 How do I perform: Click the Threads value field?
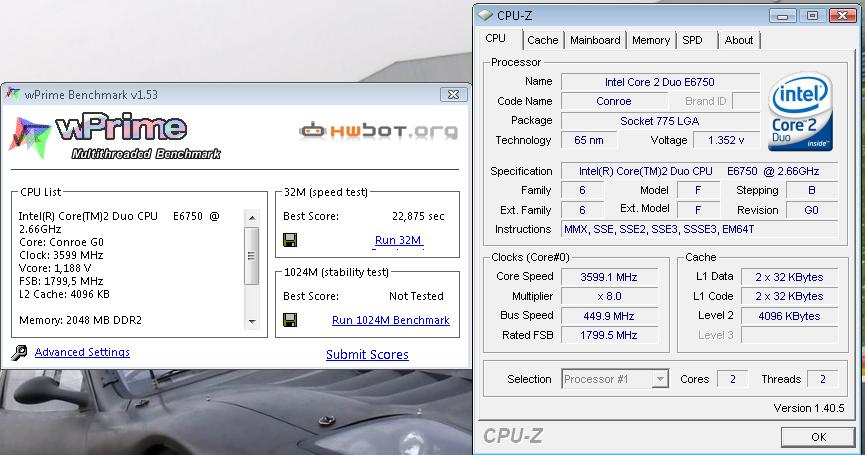[x=823, y=379]
